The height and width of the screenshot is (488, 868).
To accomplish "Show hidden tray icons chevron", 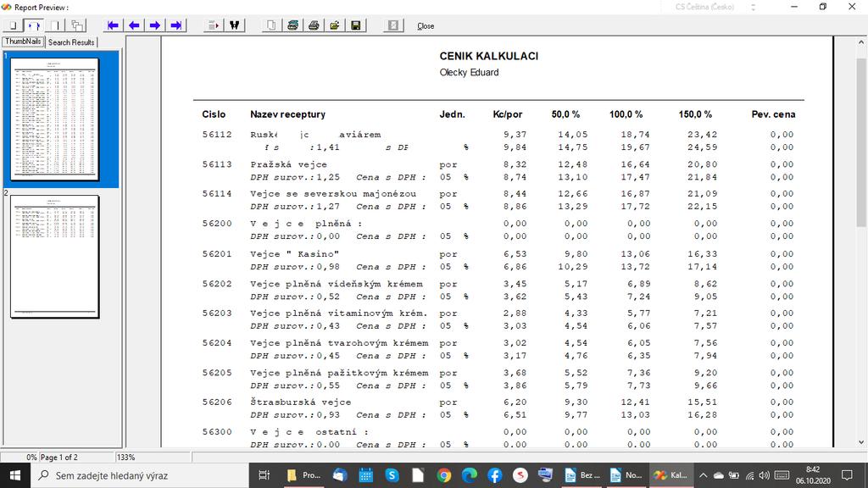I will 703,475.
